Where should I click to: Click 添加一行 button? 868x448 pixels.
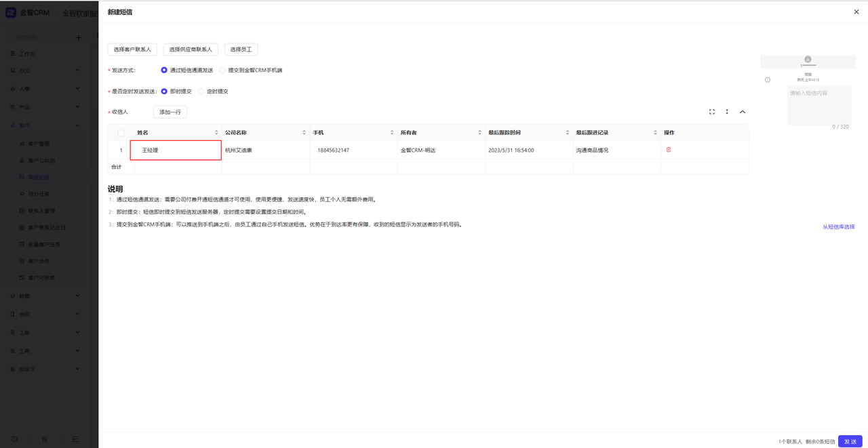click(x=170, y=112)
